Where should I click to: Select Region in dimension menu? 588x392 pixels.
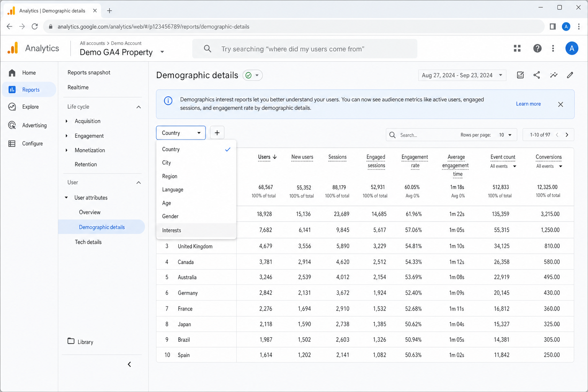pos(196,176)
